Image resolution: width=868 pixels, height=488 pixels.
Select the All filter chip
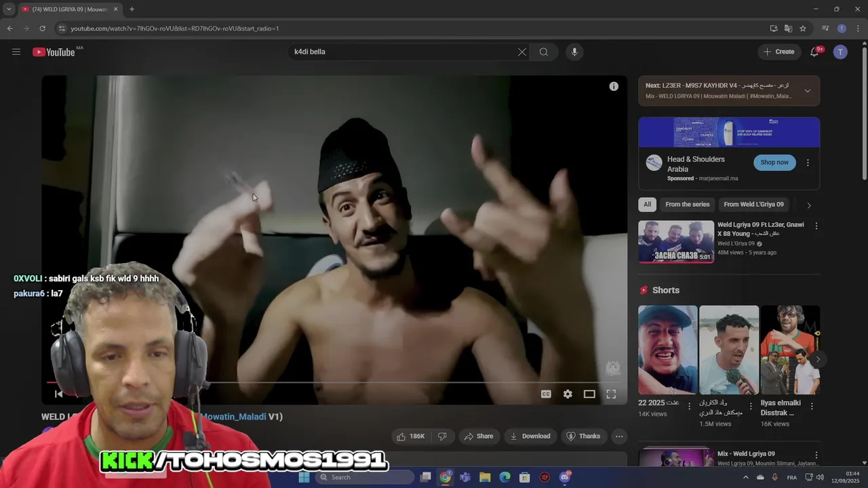point(647,204)
